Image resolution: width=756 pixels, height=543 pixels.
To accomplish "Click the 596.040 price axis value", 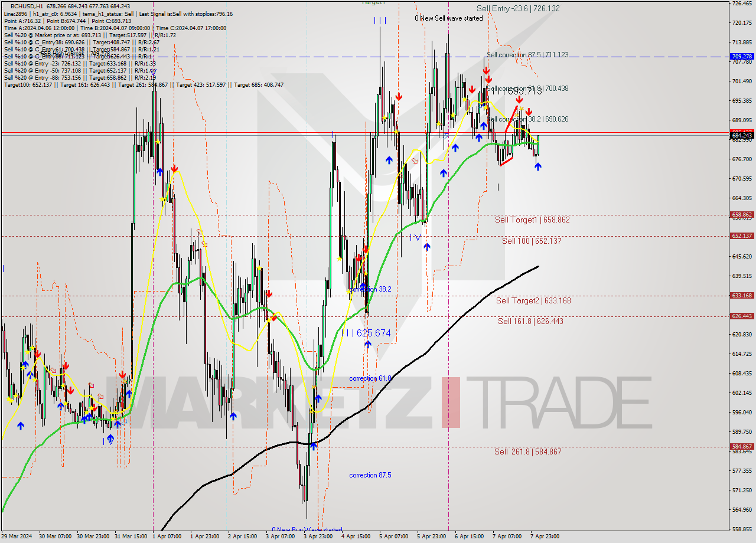I will coord(742,413).
